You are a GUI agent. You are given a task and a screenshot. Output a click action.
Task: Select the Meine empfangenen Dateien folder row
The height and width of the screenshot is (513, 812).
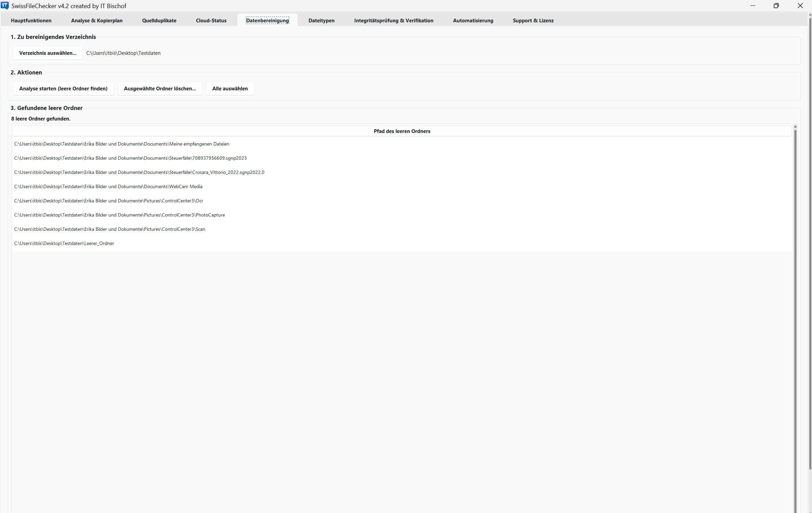122,144
